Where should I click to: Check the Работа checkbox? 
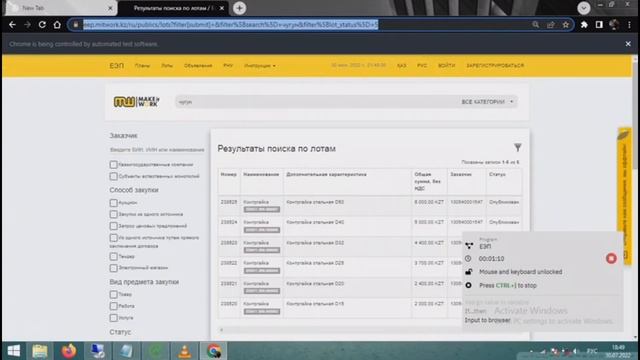pos(113,306)
